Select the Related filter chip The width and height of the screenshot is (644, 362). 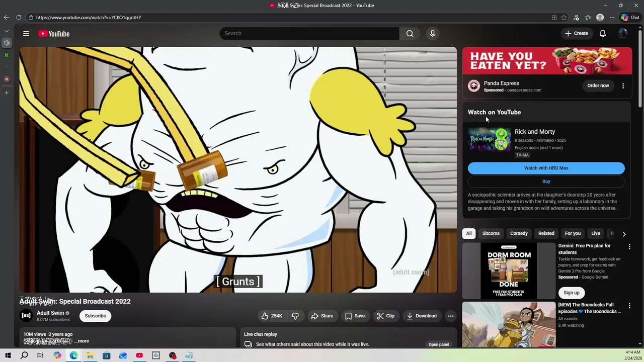click(x=546, y=233)
